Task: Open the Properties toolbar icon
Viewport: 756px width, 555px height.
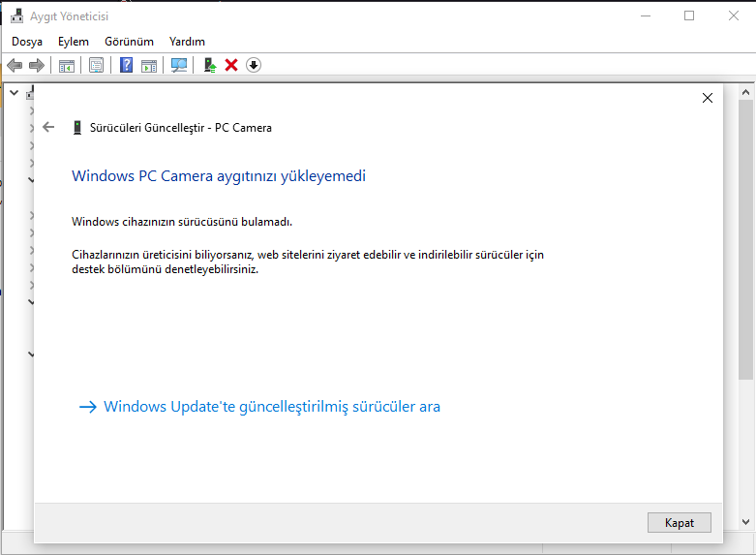Action: [97, 65]
